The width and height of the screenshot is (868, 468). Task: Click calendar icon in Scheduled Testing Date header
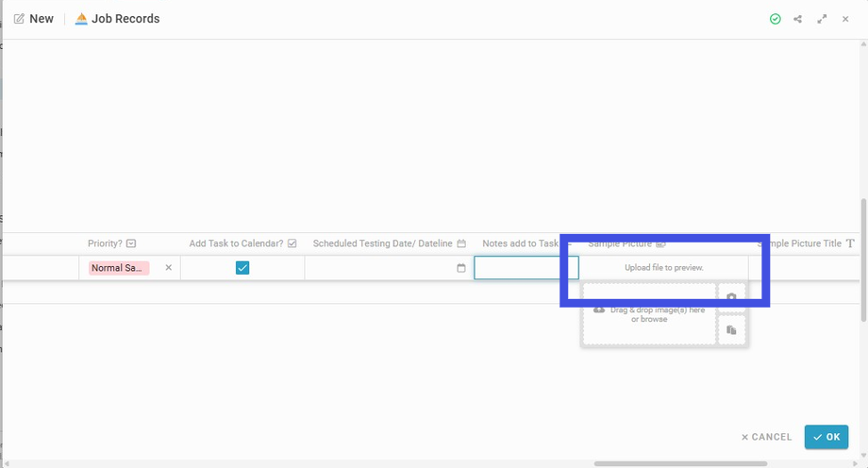tap(461, 243)
